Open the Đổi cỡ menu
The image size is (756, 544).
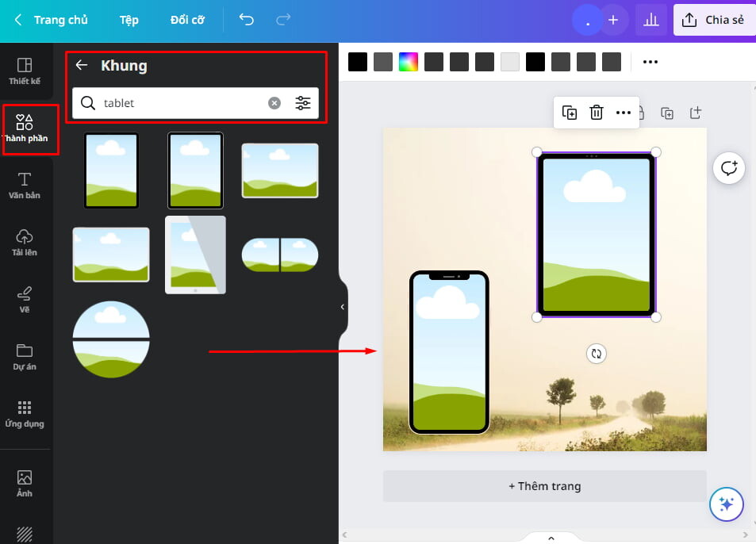(187, 20)
